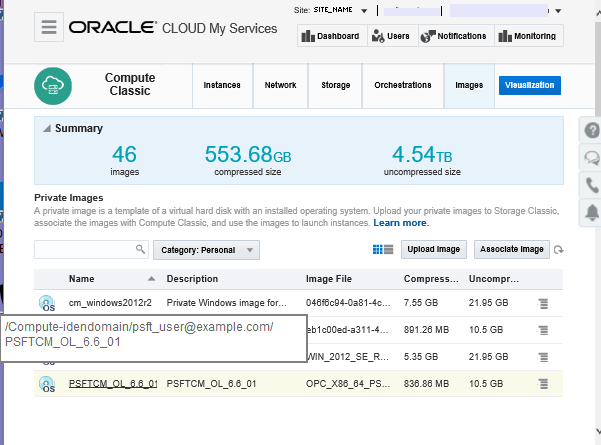Collapse the Summary section
Screen dimensions: 601x445
click(45, 129)
